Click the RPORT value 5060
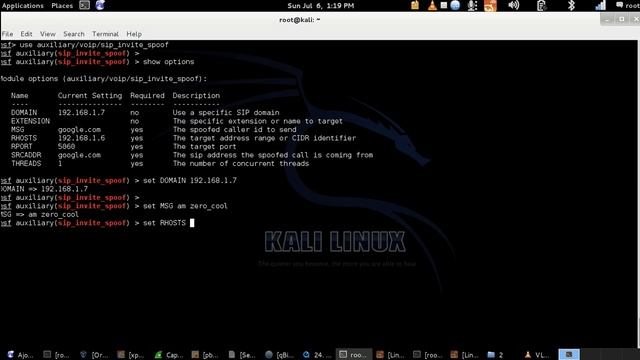640x360 pixels. (x=66, y=147)
